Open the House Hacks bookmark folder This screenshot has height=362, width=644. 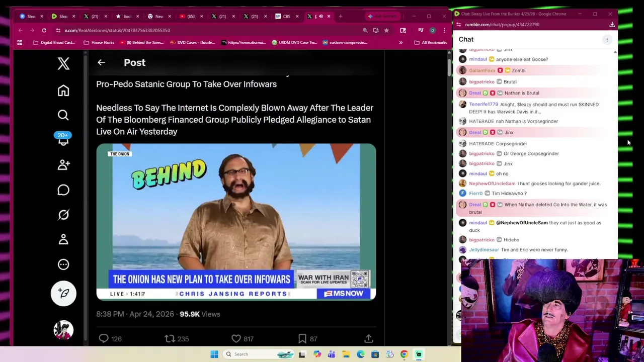[x=99, y=43]
